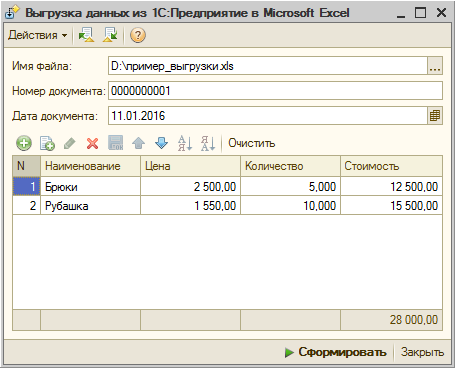Click the cost cell 12 500,00

(392, 186)
